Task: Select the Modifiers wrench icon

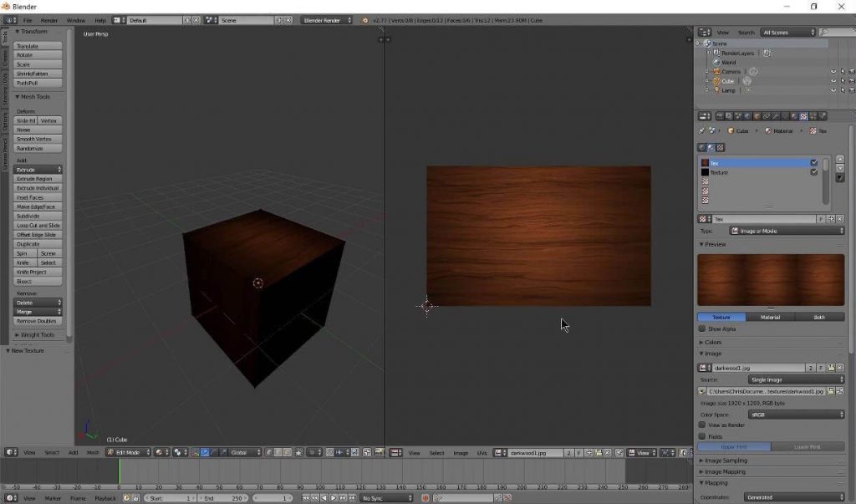Action: (x=776, y=116)
